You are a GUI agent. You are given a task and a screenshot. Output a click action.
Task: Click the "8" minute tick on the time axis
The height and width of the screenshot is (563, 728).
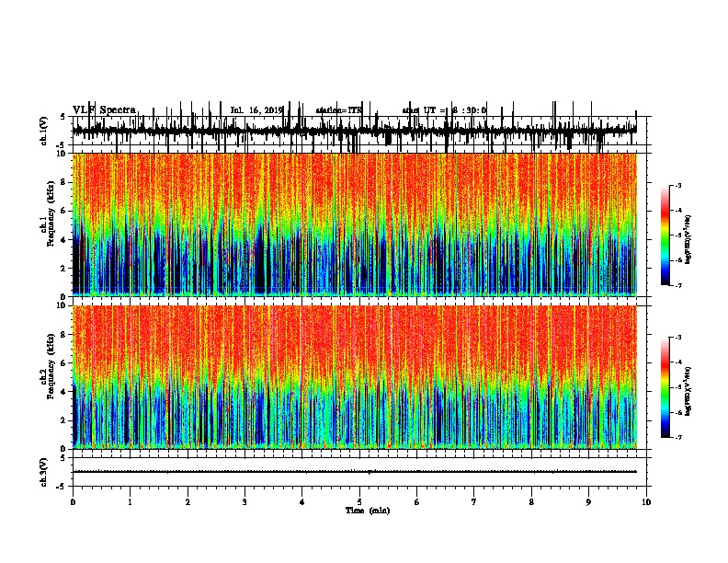pyautogui.click(x=531, y=502)
